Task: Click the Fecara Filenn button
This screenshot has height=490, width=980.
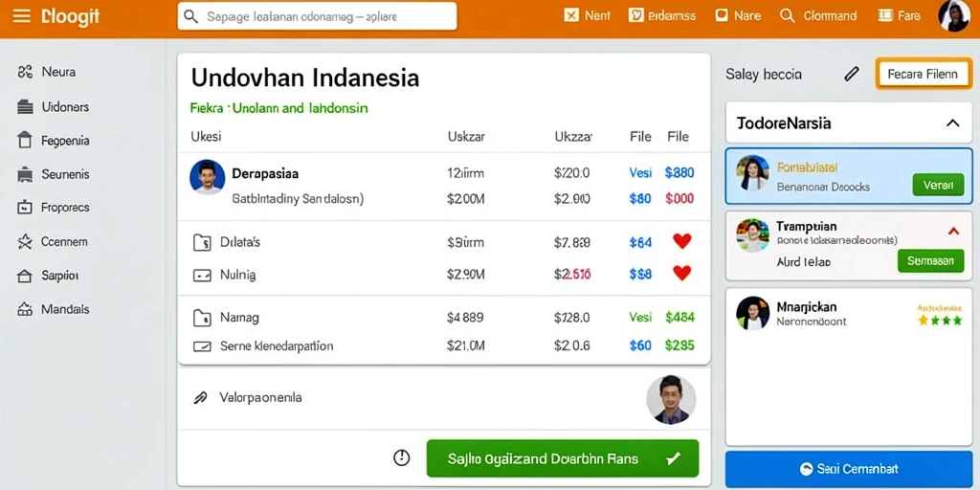Action: coord(923,75)
